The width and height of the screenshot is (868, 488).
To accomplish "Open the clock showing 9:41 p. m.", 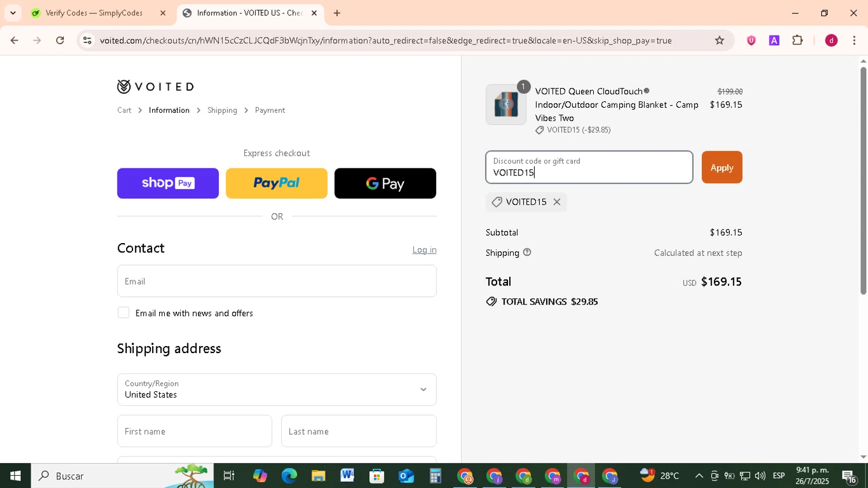I will [812, 476].
